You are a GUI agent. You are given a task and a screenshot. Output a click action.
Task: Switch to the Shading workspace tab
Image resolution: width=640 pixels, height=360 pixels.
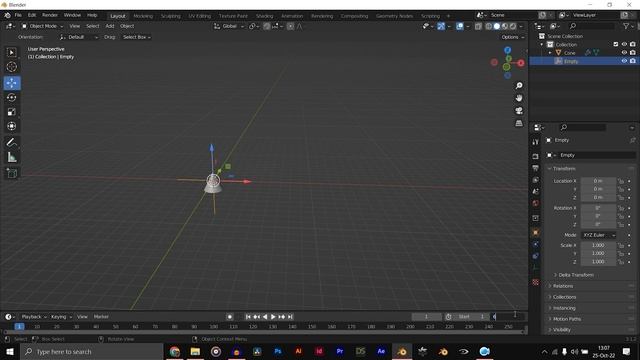pos(264,16)
